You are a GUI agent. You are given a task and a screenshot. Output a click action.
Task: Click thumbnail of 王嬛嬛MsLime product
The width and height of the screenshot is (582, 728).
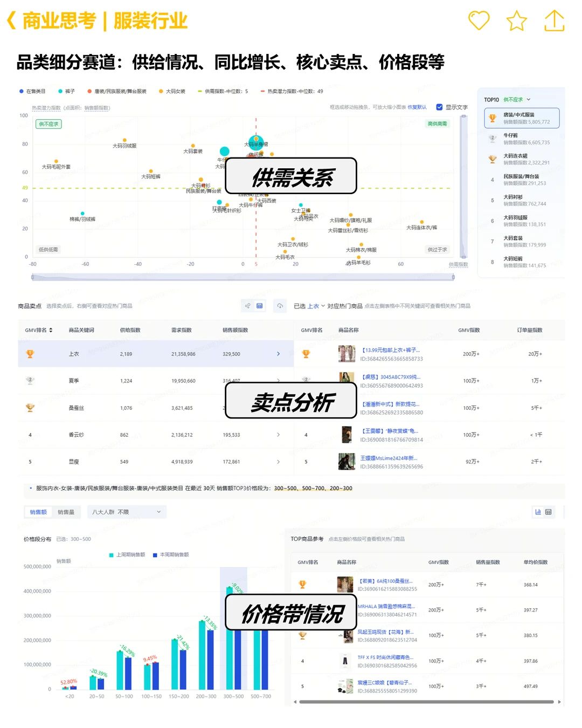point(347,462)
